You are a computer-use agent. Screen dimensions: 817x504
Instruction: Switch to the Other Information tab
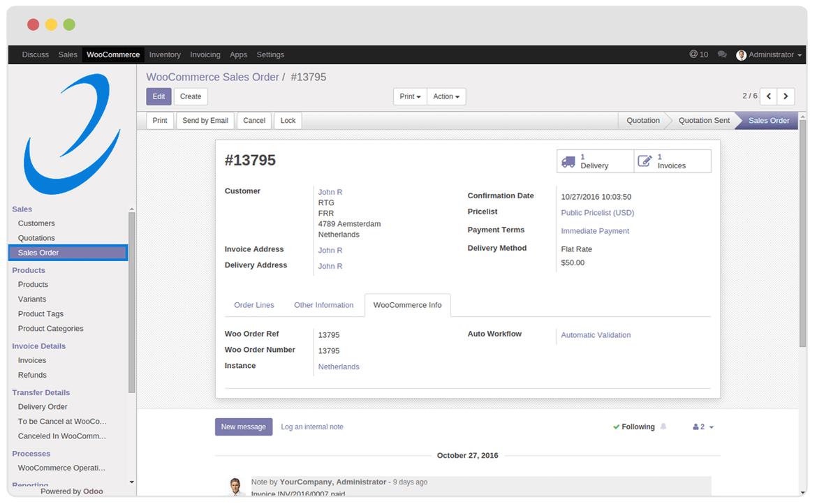pos(323,305)
